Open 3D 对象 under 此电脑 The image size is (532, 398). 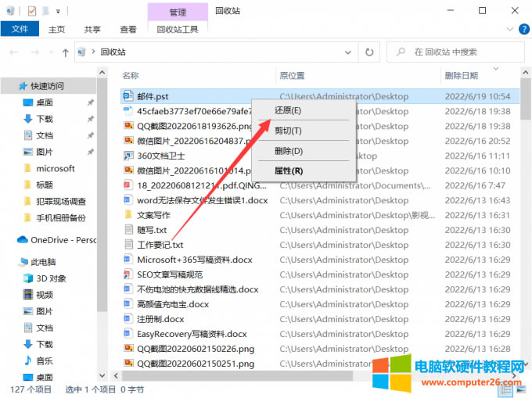[51, 278]
